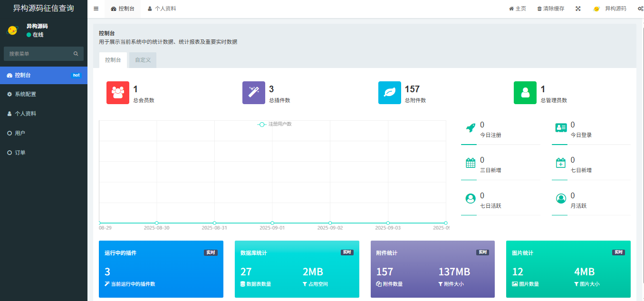Image resolution: width=644 pixels, height=301 pixels.
Task: Toggle the sidebar with the hamburger icon
Action: 96,9
